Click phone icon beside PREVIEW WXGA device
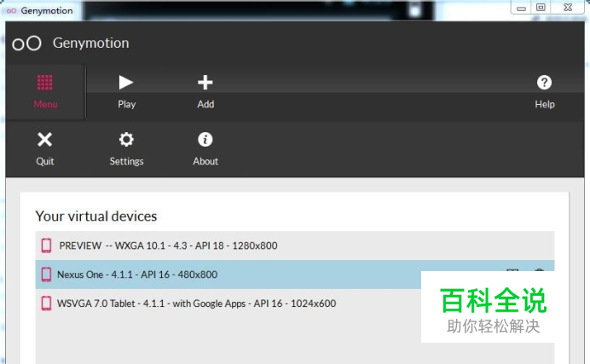The height and width of the screenshot is (364, 590). click(46, 246)
